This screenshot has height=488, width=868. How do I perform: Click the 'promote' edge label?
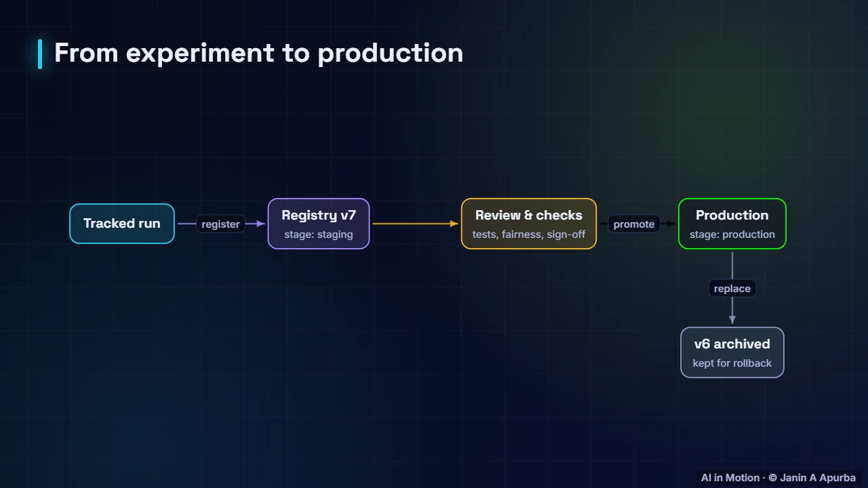click(x=634, y=224)
